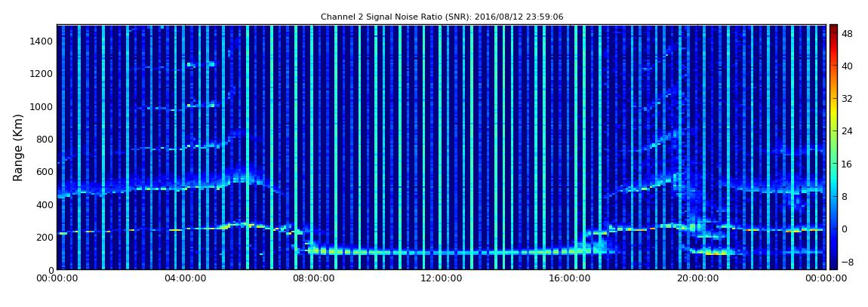Click the 1400 tick label on the range axis
This screenshot has width=868, height=307.
[42, 41]
